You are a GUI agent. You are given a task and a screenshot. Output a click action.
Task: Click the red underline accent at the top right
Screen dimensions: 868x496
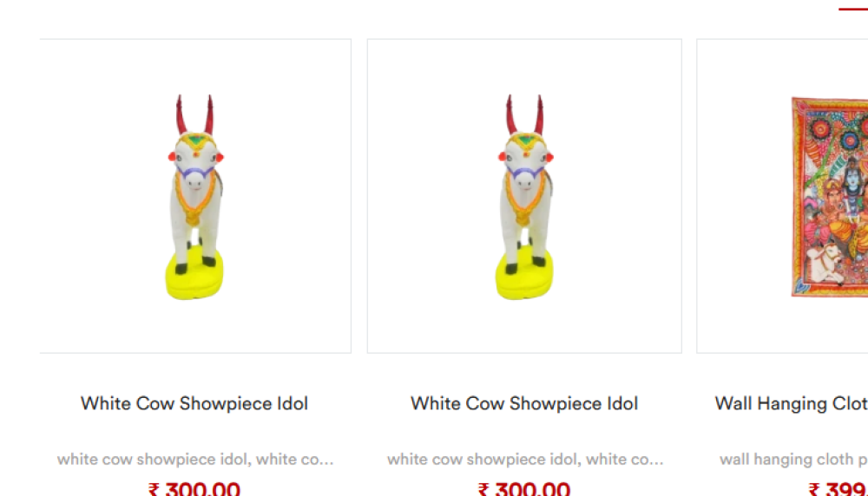pos(853,9)
